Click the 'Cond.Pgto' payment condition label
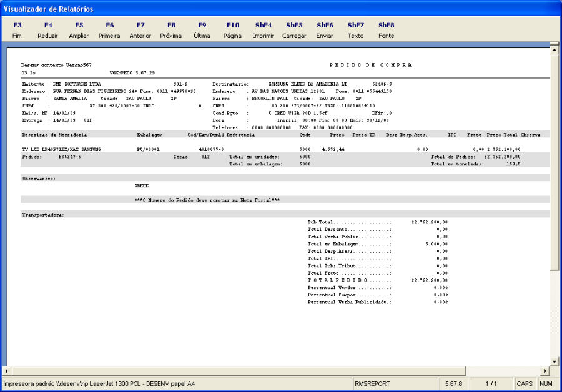Image resolution: width=562 pixels, height=392 pixels. 225,113
